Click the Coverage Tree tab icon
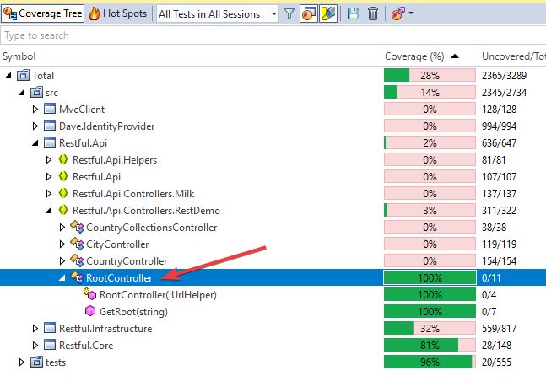Image resolution: width=546 pixels, height=392 pixels. 10,14
